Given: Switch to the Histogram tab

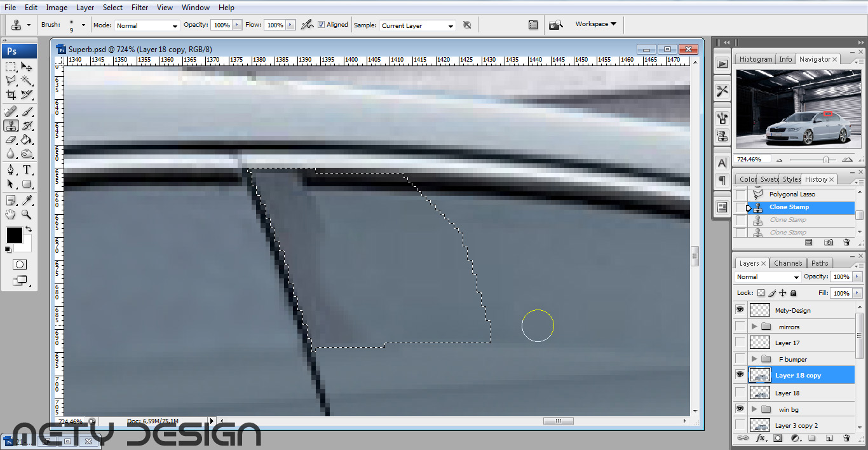Looking at the screenshot, I should pyautogui.click(x=756, y=59).
